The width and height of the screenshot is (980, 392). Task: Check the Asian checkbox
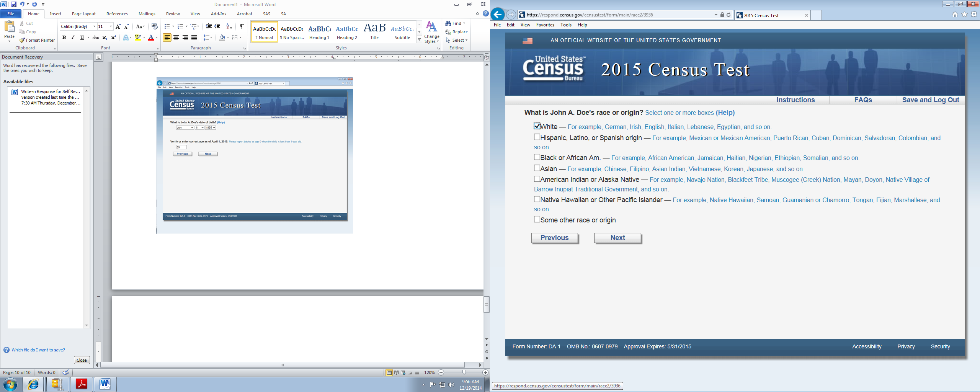tap(537, 168)
